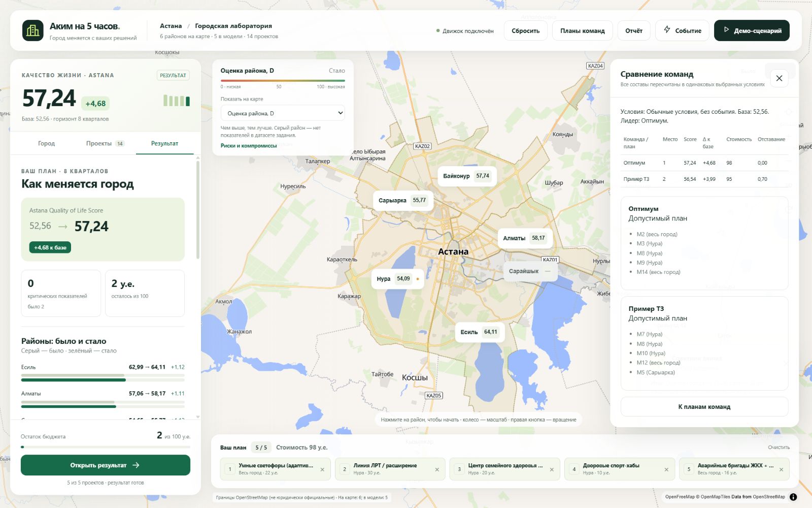Open the Оценка района, D dropdown

pos(283,113)
